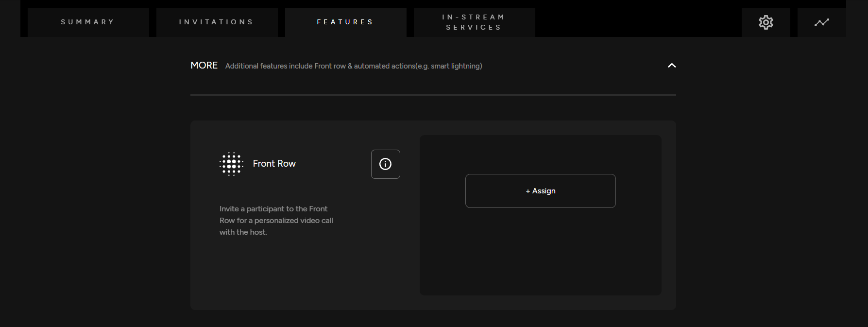Image resolution: width=868 pixels, height=327 pixels.
Task: Click the plus sign in the Assign button
Action: point(528,191)
